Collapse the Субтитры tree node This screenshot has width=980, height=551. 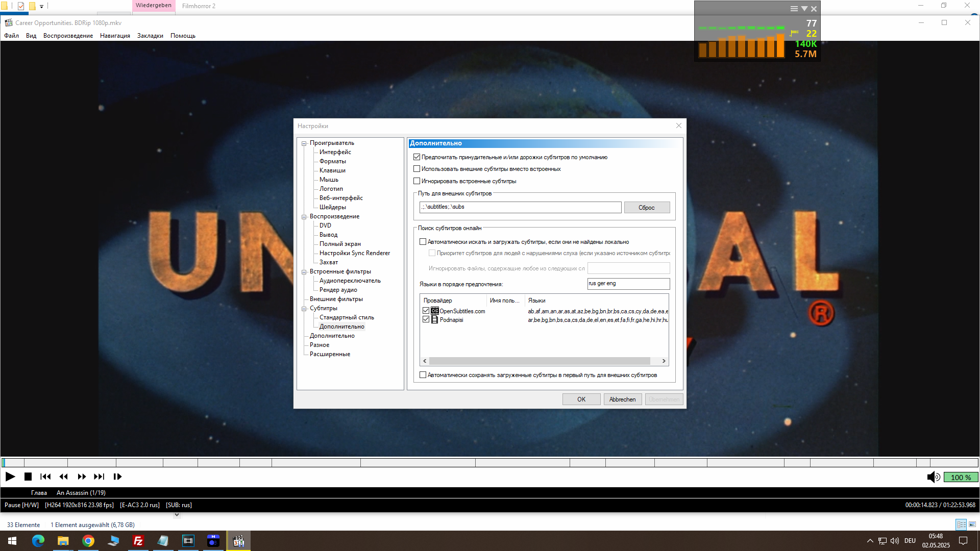pyautogui.click(x=304, y=309)
